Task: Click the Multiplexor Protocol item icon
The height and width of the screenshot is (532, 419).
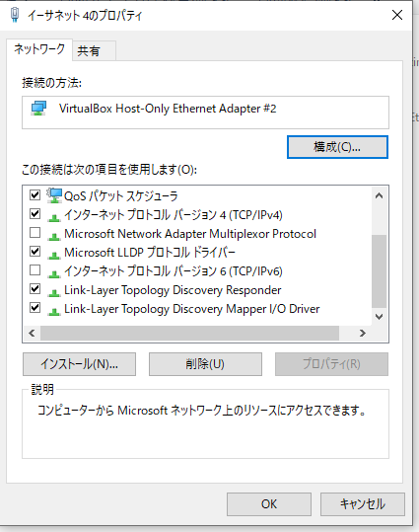Action: pos(54,236)
